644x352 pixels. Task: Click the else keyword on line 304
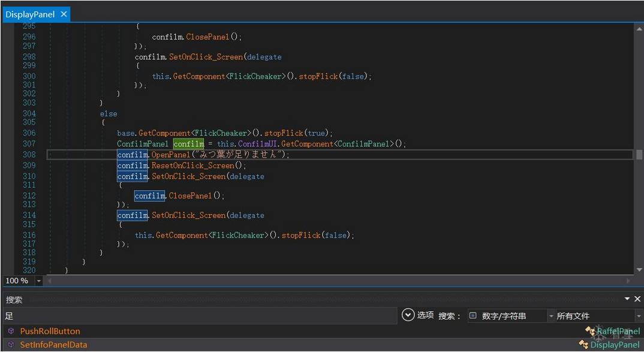coord(109,114)
